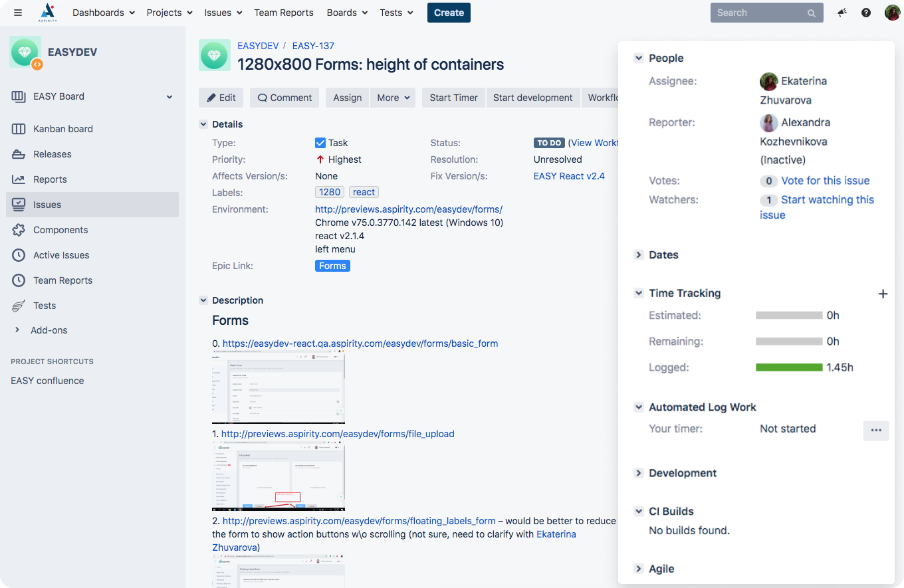
Task: Click the Start Timer button
Action: click(x=454, y=98)
